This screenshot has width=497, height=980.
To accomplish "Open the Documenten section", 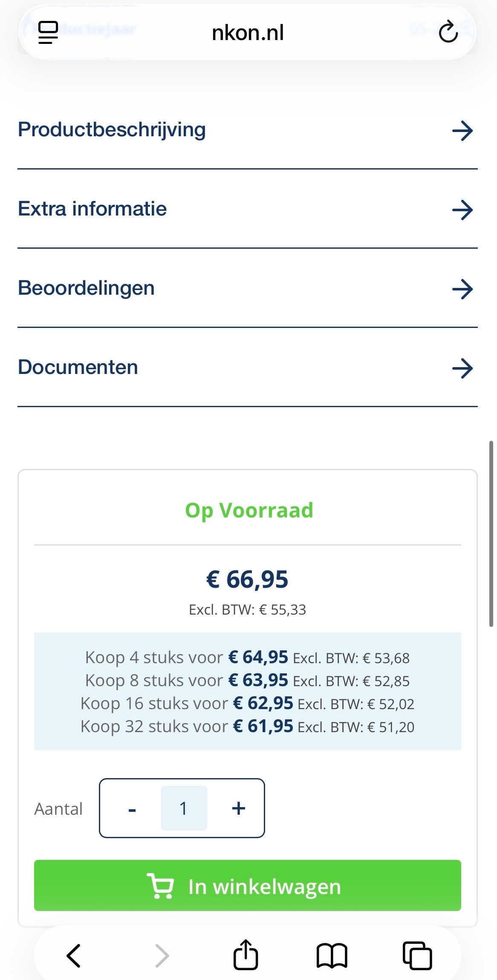I will [x=78, y=368].
